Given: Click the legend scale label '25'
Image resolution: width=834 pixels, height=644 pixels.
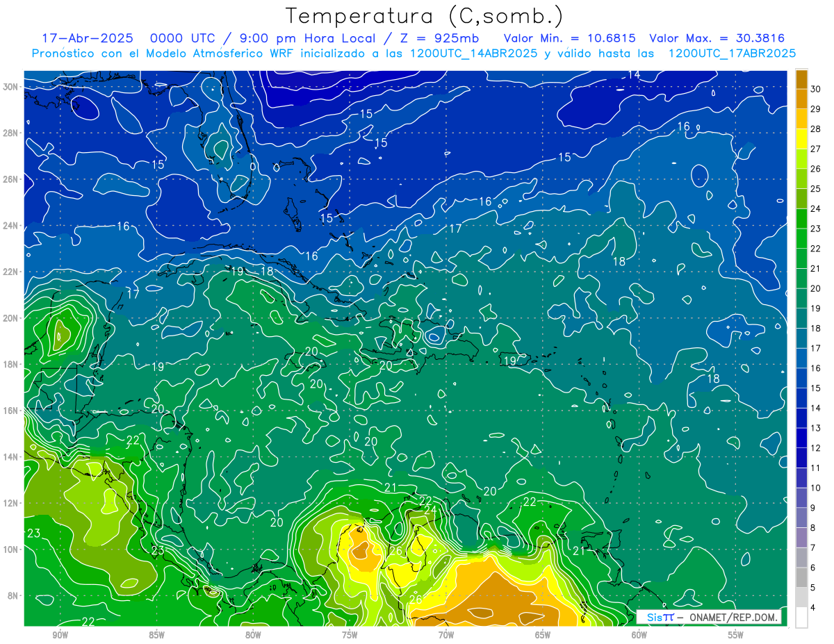Looking at the screenshot, I should (x=815, y=189).
